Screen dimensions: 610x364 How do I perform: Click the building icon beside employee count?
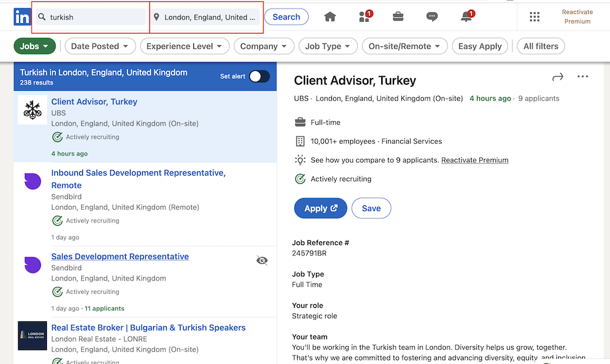(300, 141)
